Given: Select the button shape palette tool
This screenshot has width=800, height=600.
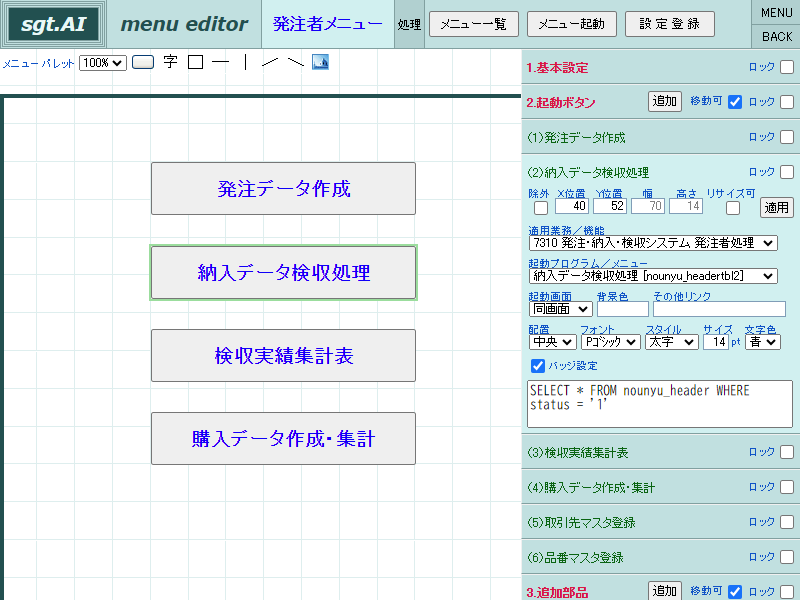Looking at the screenshot, I should 143,62.
